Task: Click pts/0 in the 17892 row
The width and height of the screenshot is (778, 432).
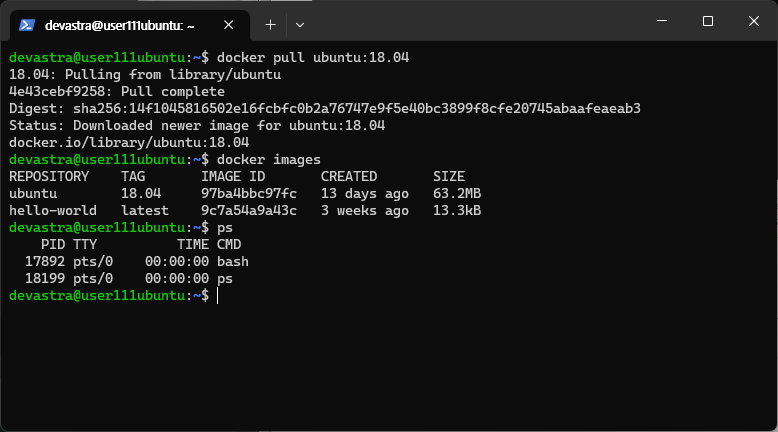Action: [93, 261]
